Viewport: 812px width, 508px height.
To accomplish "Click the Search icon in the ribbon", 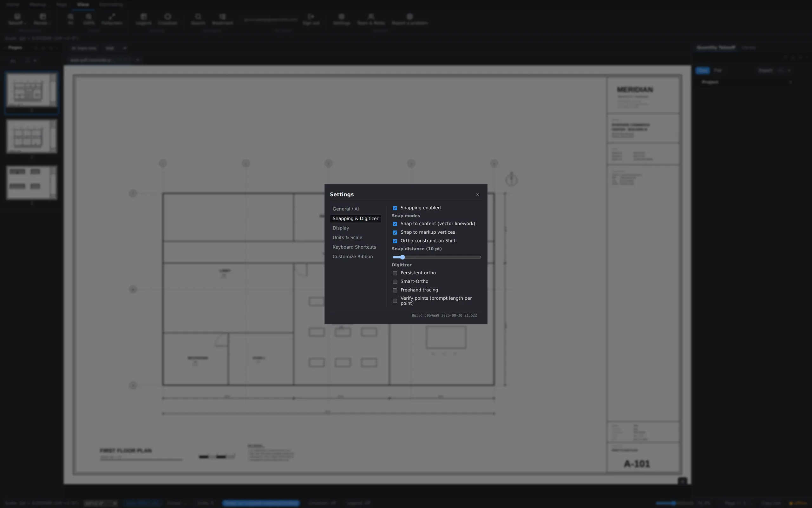I will pos(198,19).
